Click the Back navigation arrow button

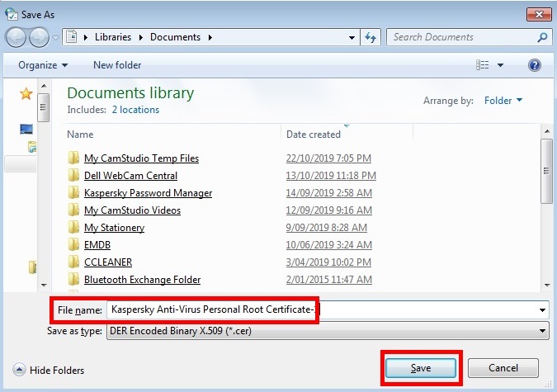(16, 37)
